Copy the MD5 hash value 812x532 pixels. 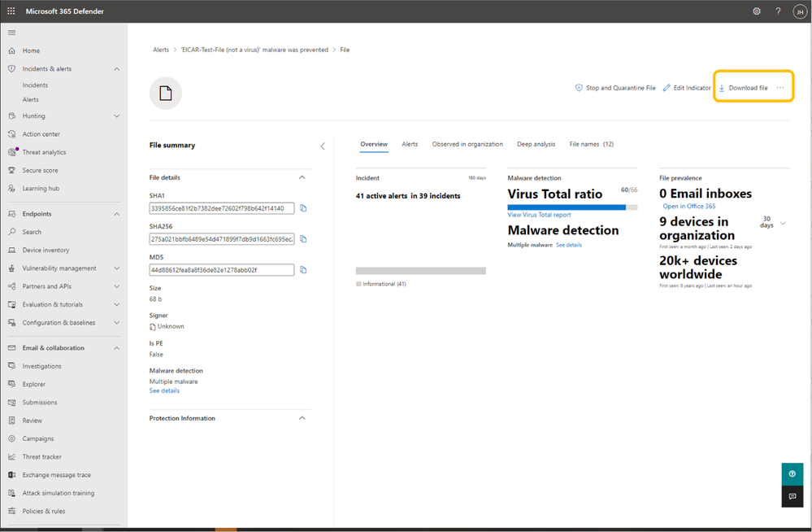coord(303,270)
